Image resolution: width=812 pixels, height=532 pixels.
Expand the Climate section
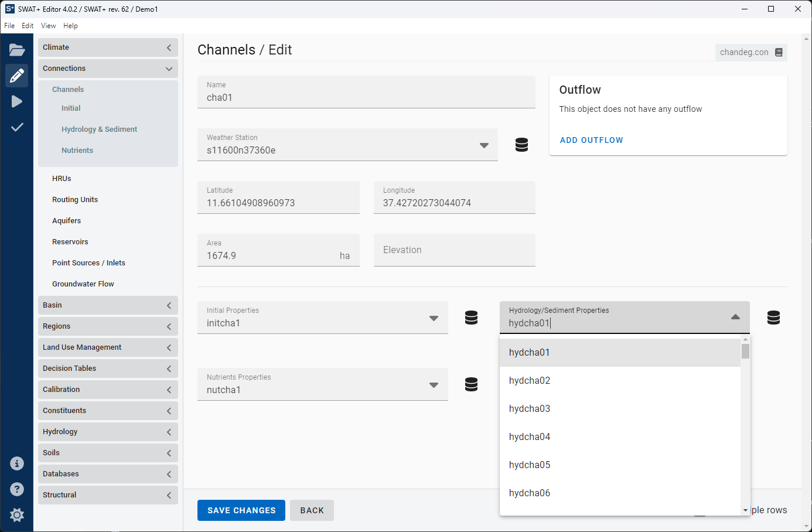(x=108, y=47)
